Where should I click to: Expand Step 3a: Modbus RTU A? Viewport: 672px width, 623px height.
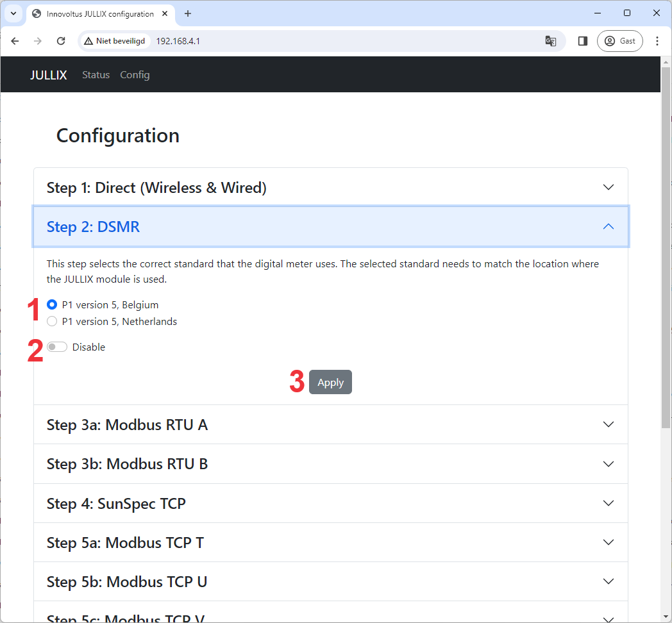click(330, 425)
